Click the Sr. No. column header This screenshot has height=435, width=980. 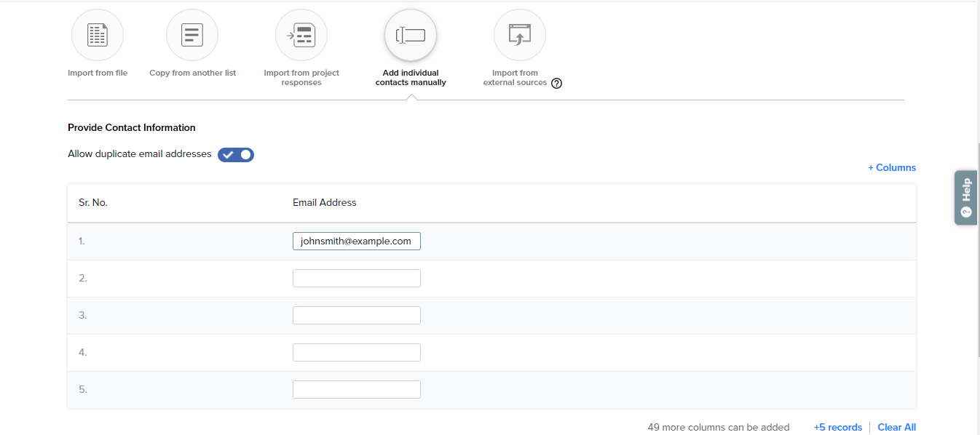click(x=93, y=203)
